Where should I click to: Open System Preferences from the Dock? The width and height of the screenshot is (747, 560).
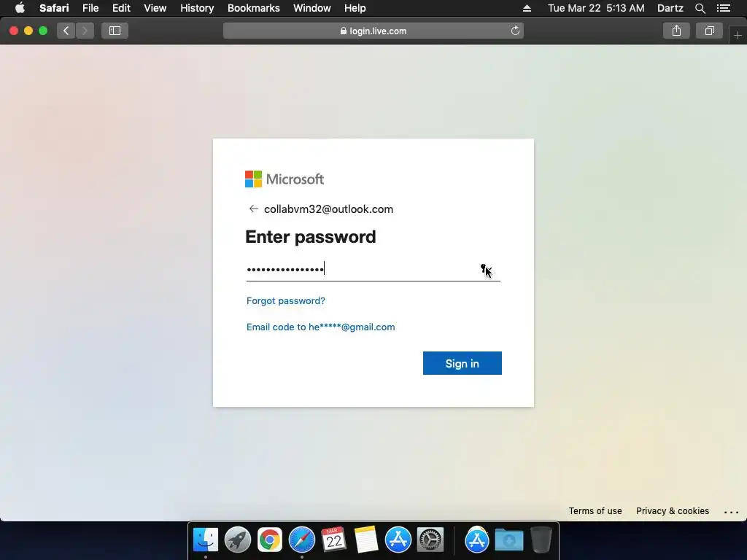(430, 540)
